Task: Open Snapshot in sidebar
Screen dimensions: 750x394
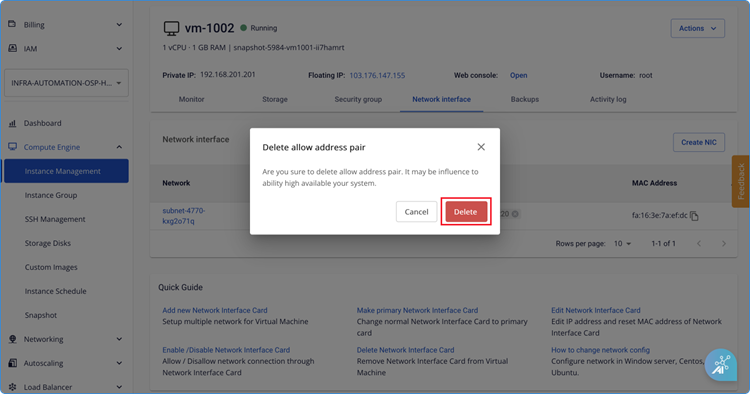Action: click(x=41, y=315)
